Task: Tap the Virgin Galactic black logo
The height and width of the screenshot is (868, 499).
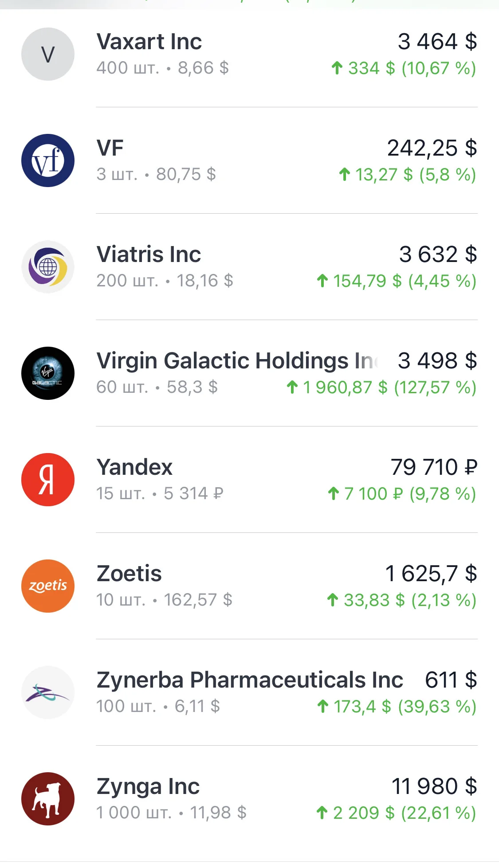Action: tap(48, 373)
